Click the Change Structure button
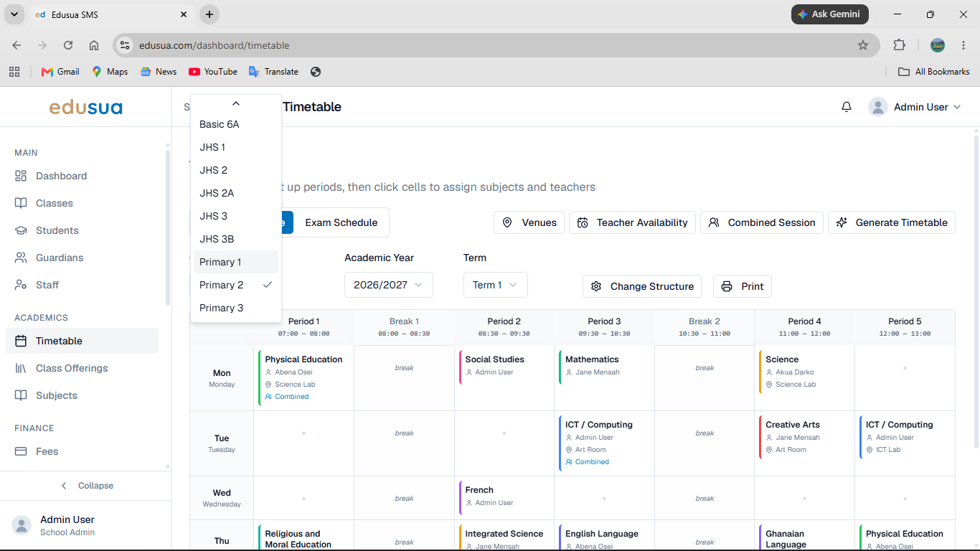The height and width of the screenshot is (551, 980). 642,286
